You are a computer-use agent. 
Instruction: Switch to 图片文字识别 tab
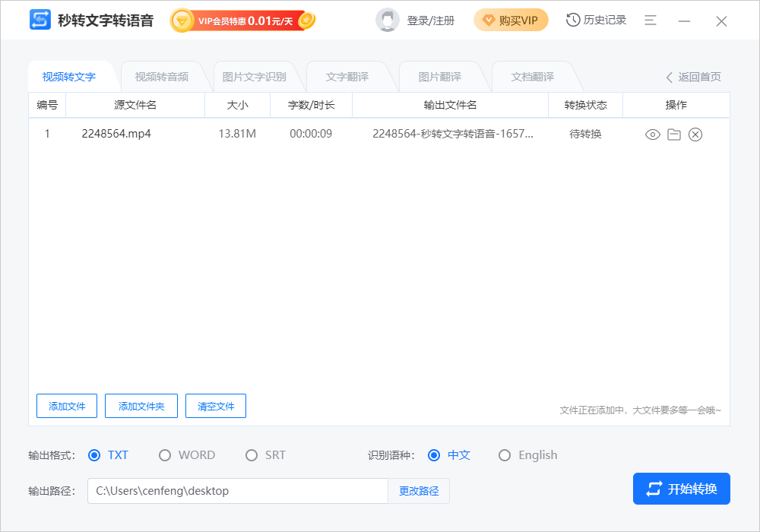(x=254, y=77)
